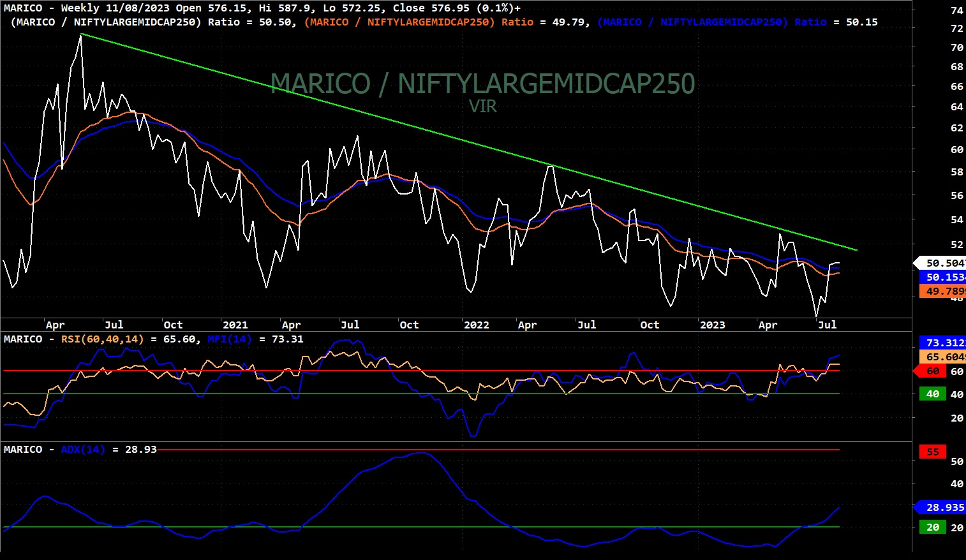Select the orange Ratio = 49.79 legend label

[447, 22]
